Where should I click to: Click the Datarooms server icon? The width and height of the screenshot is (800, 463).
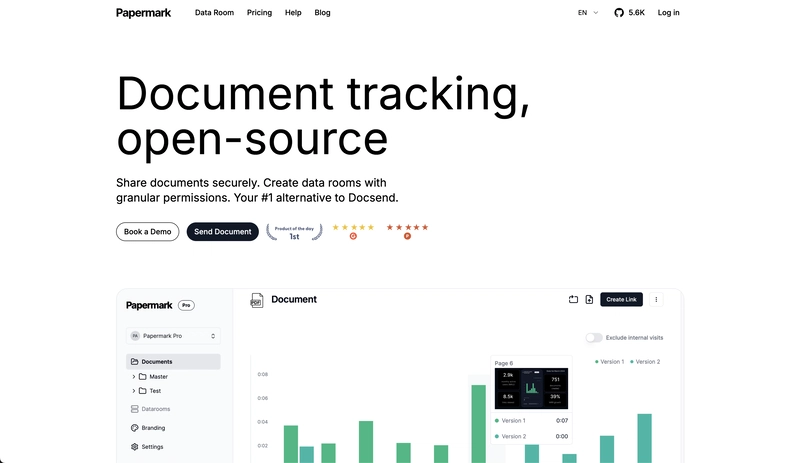click(x=135, y=409)
